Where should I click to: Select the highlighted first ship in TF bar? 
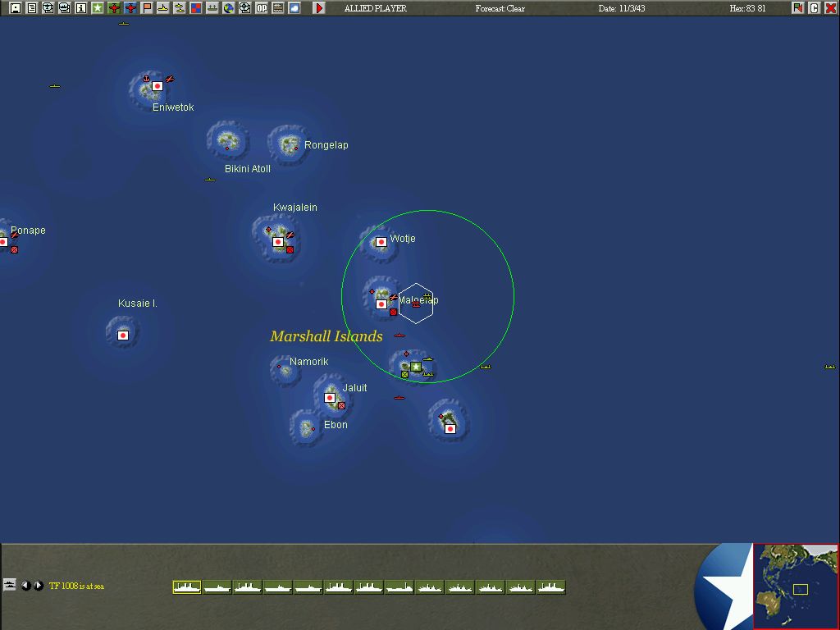[187, 587]
